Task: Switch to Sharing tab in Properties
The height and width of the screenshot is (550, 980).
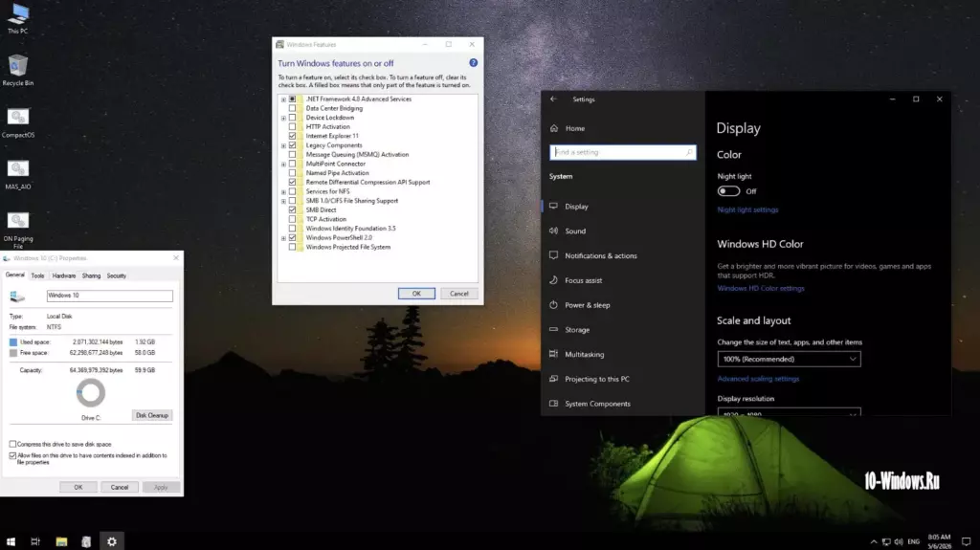Action: click(91, 275)
